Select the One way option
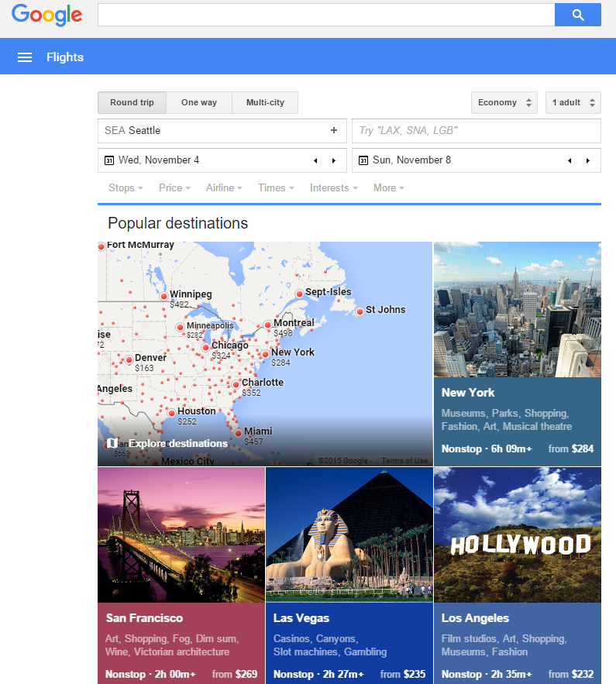Screen dimensions: 616x684 [199, 102]
